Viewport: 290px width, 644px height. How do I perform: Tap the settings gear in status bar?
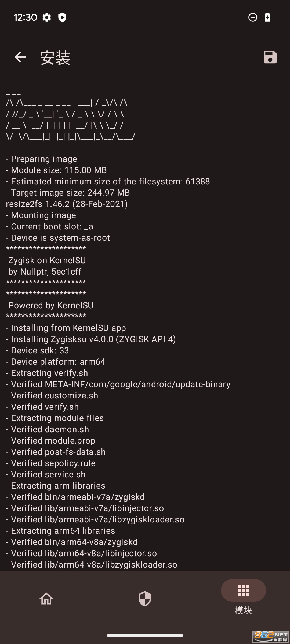(x=47, y=17)
